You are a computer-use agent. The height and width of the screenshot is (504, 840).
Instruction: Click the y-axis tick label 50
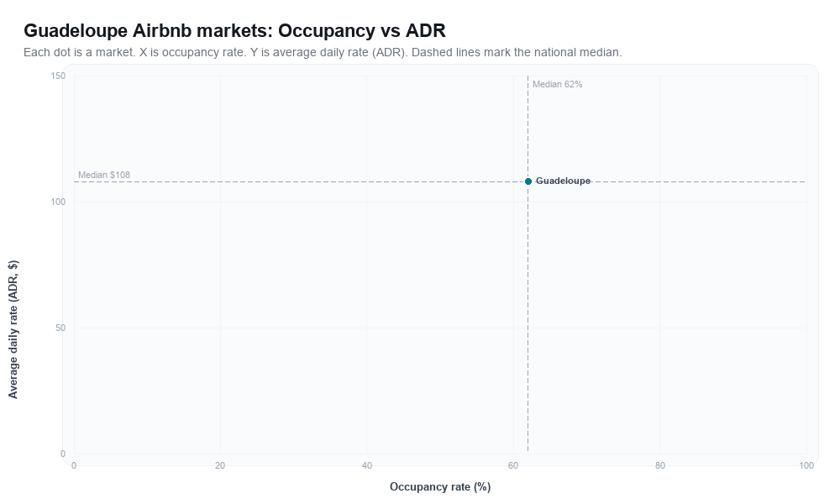click(x=60, y=328)
